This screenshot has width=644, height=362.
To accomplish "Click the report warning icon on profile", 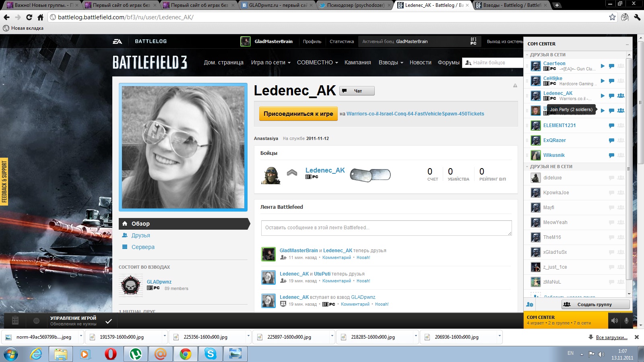I will pos(515,86).
